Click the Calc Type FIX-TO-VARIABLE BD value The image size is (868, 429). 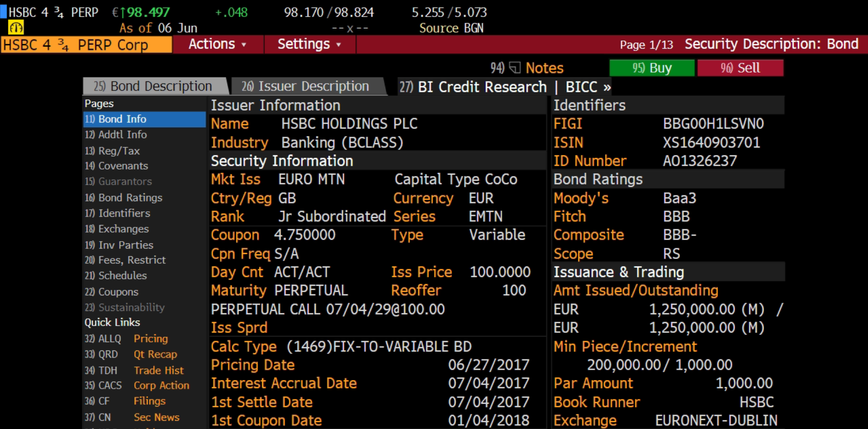coord(379,346)
